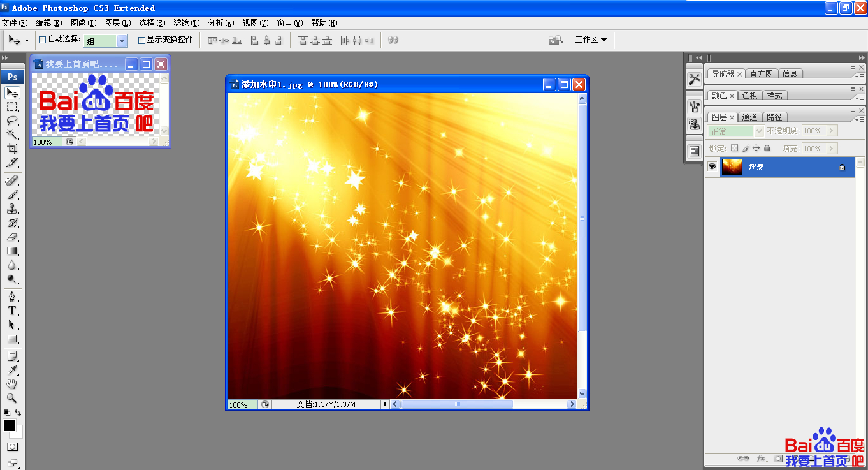Click the background color swatch

click(x=18, y=434)
